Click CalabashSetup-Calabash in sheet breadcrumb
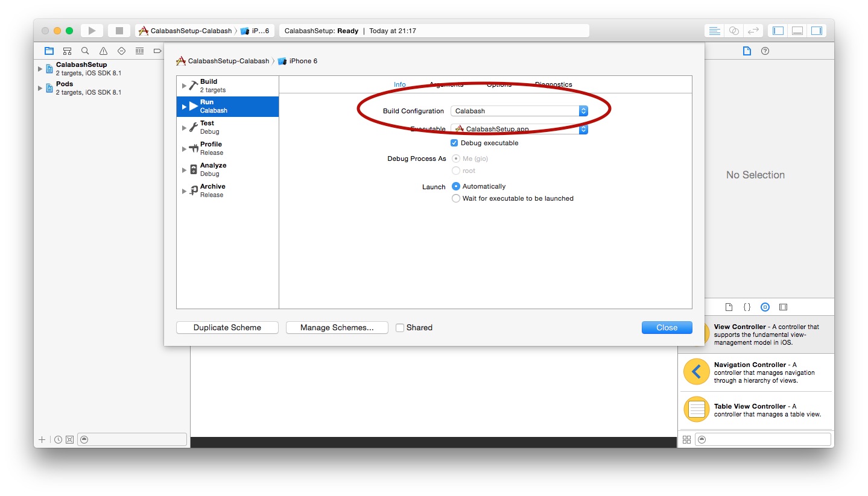The image size is (868, 496). coord(223,61)
